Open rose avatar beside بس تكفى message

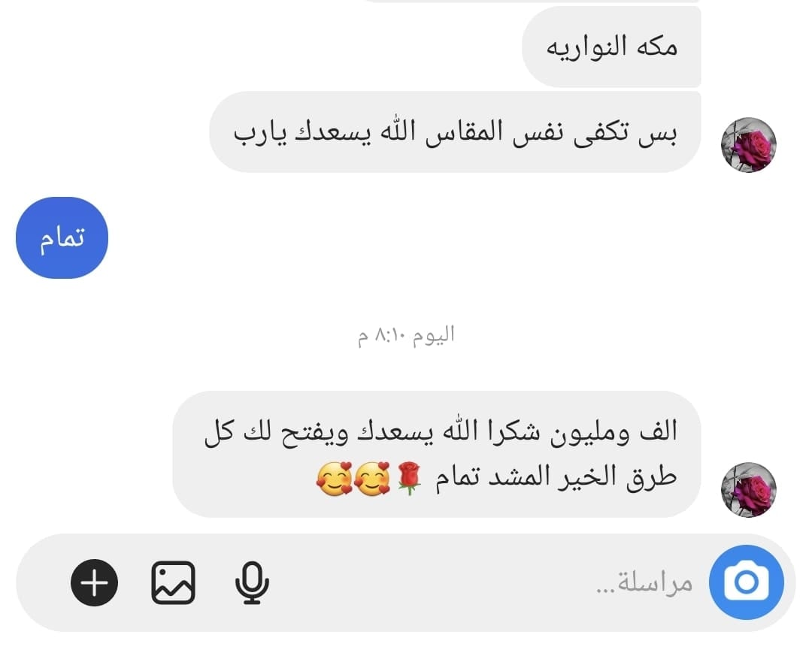[748, 145]
